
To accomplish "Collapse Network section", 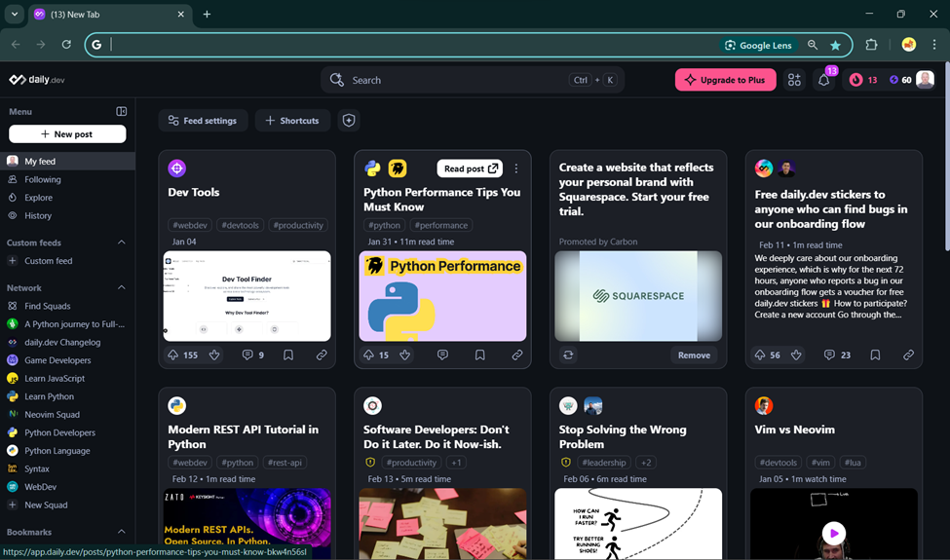I will 121,287.
